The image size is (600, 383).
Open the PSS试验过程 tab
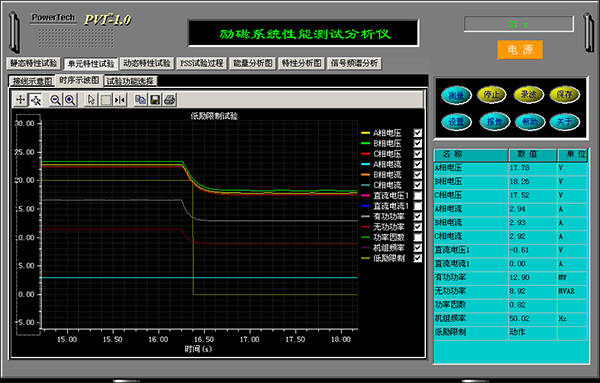pyautogui.click(x=202, y=63)
